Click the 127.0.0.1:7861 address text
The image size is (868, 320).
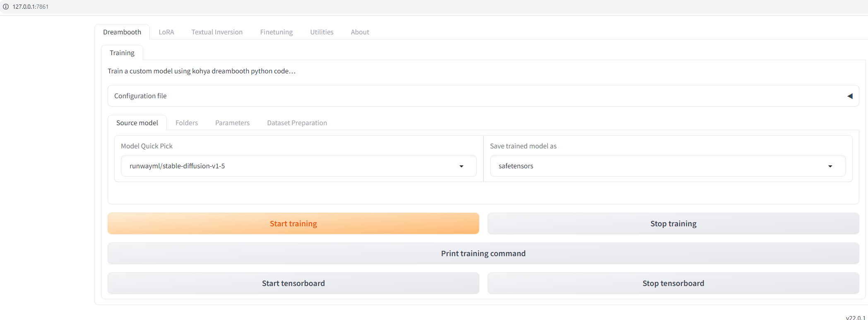pyautogui.click(x=31, y=7)
